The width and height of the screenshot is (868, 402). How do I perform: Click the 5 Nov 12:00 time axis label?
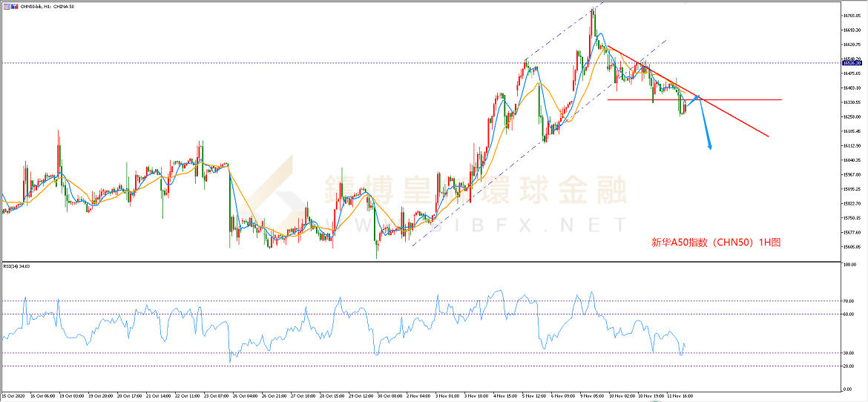pyautogui.click(x=533, y=396)
